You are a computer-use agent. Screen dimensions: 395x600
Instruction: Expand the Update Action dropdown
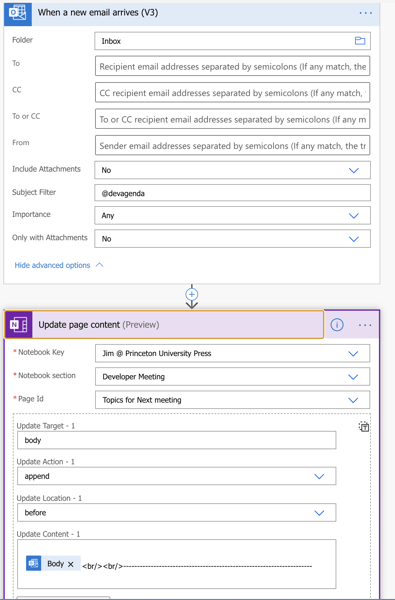[319, 476]
